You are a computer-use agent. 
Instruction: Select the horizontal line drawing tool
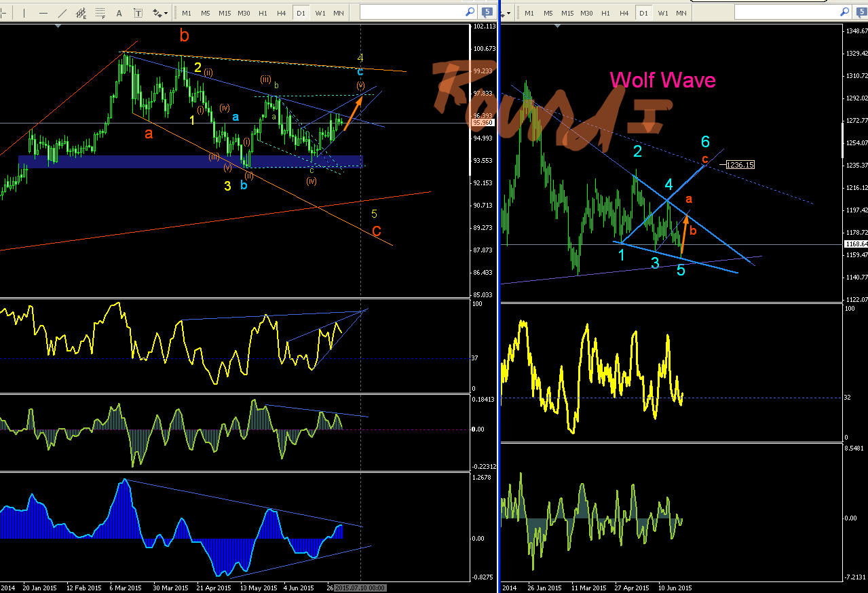tap(43, 13)
